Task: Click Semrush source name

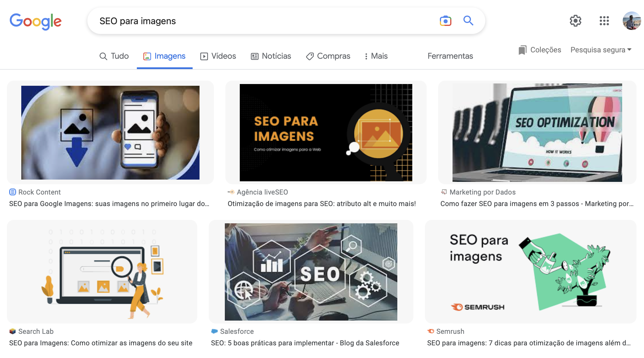Action: click(450, 331)
